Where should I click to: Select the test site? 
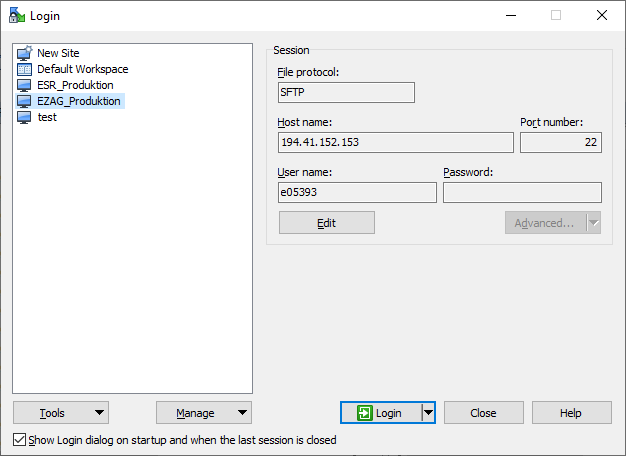pos(47,117)
